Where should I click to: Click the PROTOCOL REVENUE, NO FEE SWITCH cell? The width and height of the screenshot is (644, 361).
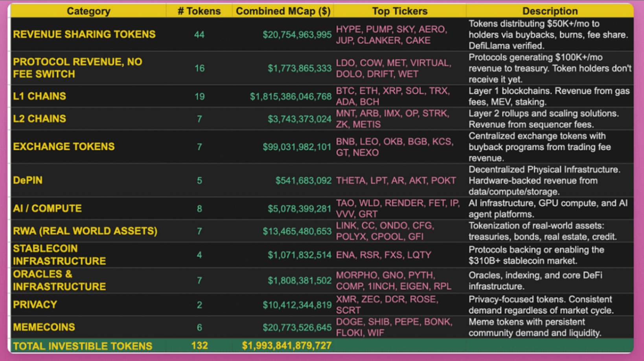point(77,68)
